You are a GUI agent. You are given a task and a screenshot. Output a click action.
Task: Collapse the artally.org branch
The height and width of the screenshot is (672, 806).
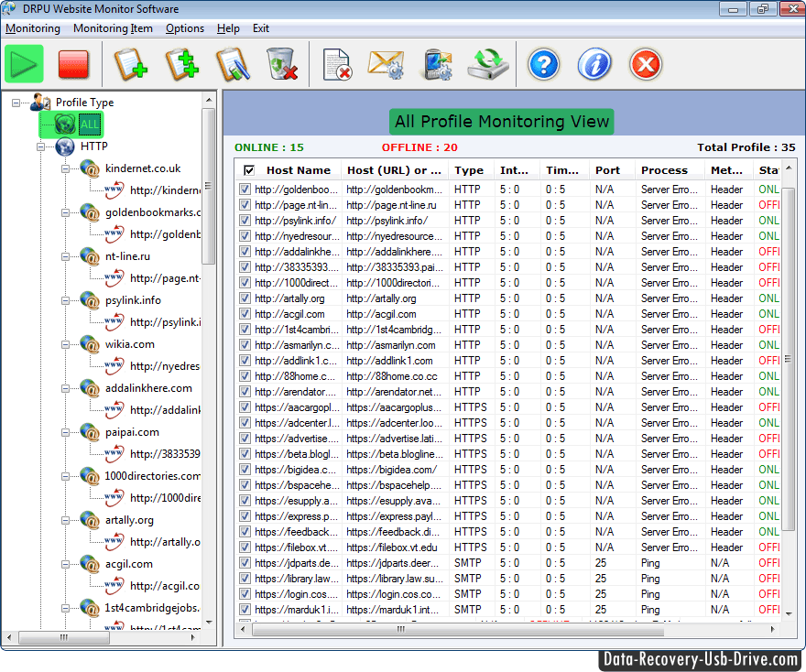pyautogui.click(x=65, y=520)
